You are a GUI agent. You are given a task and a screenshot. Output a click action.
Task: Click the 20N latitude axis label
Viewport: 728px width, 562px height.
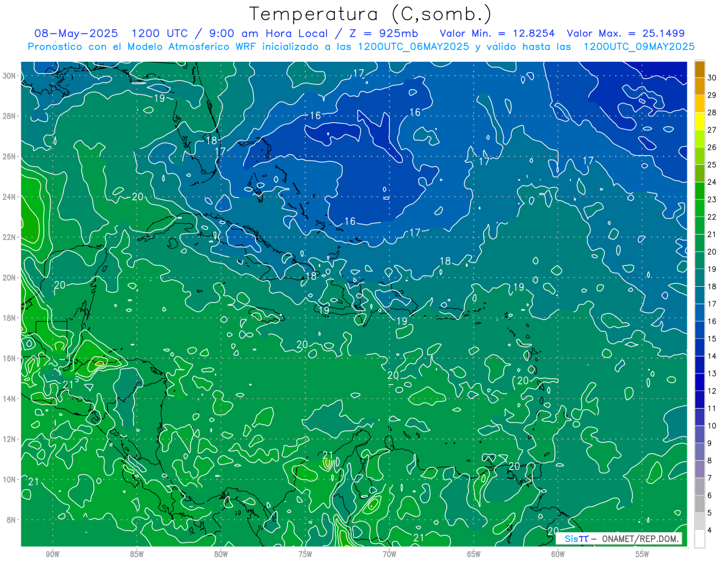(x=10, y=278)
